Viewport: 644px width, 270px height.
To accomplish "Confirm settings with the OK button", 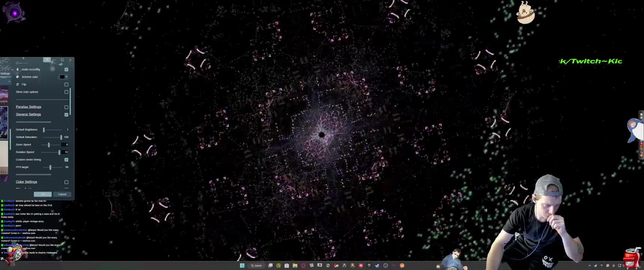I will coord(43,194).
